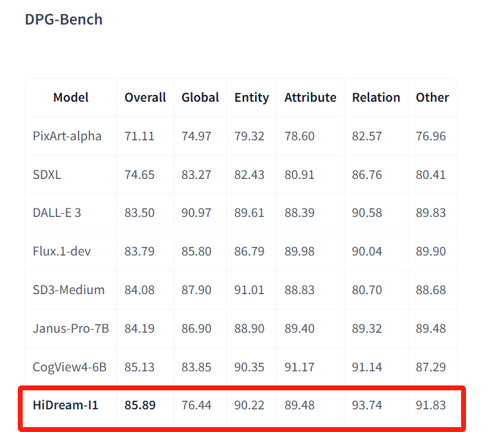This screenshot has width=504, height=432.
Task: Select the Entity column header
Action: click(x=251, y=97)
